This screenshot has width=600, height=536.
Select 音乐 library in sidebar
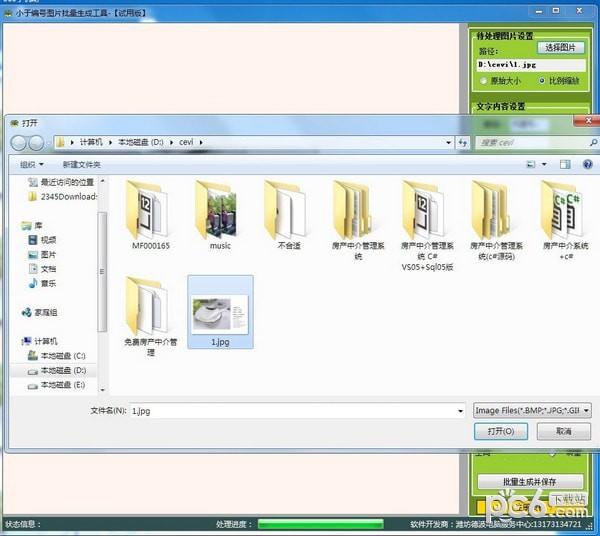49,283
